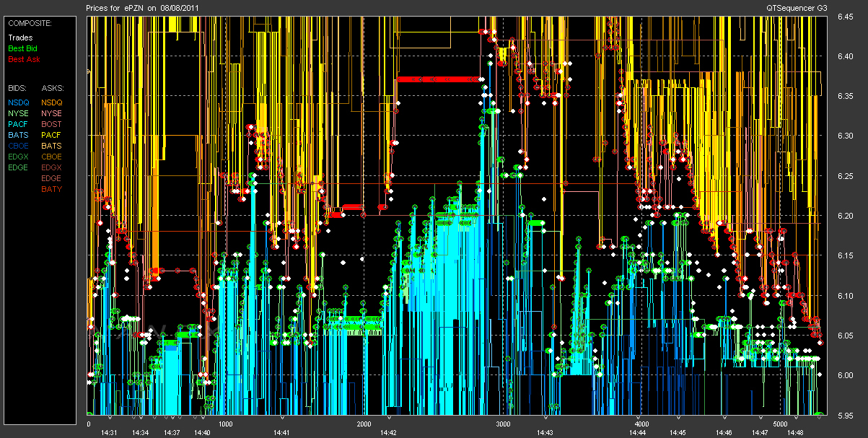
Task: Jump to the 14:37 time marker
Action: pyautogui.click(x=172, y=433)
